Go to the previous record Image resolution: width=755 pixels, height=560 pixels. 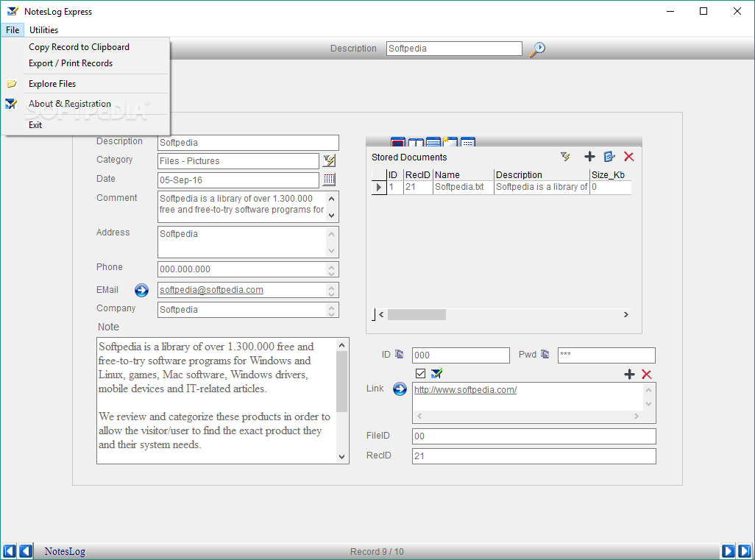[26, 551]
